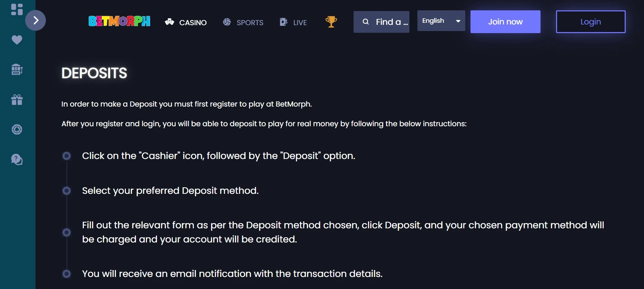Select the slot machine icon in the sidebar

(x=16, y=69)
